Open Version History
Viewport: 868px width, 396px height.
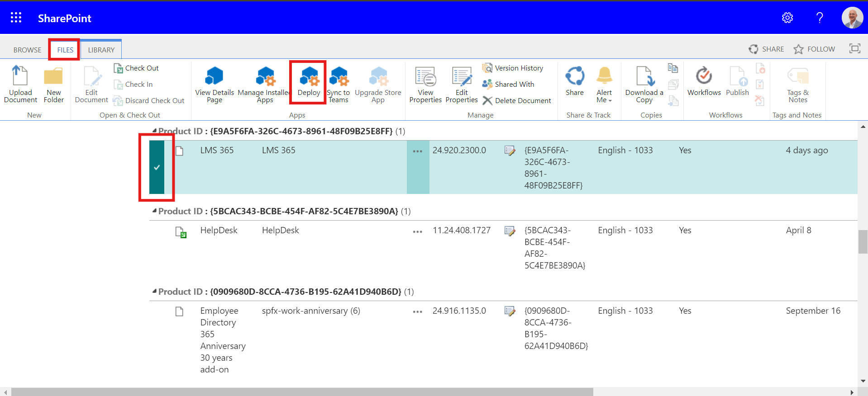click(x=513, y=68)
